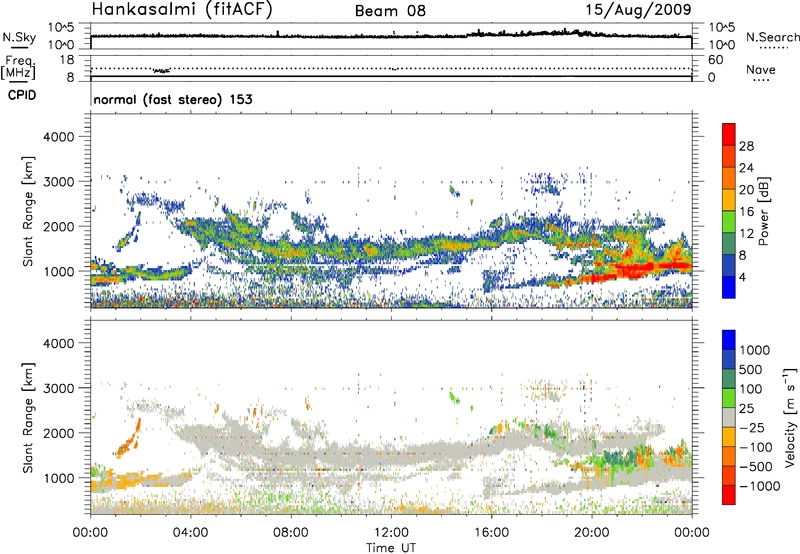Pick the bright blue top segment of velocity colorbar
Image resolution: width=800 pixels, height=554 pixels.
click(729, 340)
